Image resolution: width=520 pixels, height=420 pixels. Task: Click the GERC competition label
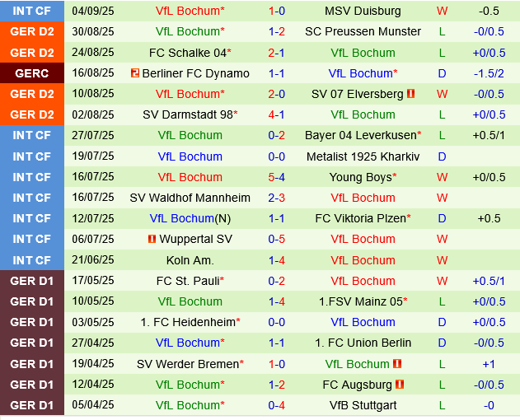point(31,73)
